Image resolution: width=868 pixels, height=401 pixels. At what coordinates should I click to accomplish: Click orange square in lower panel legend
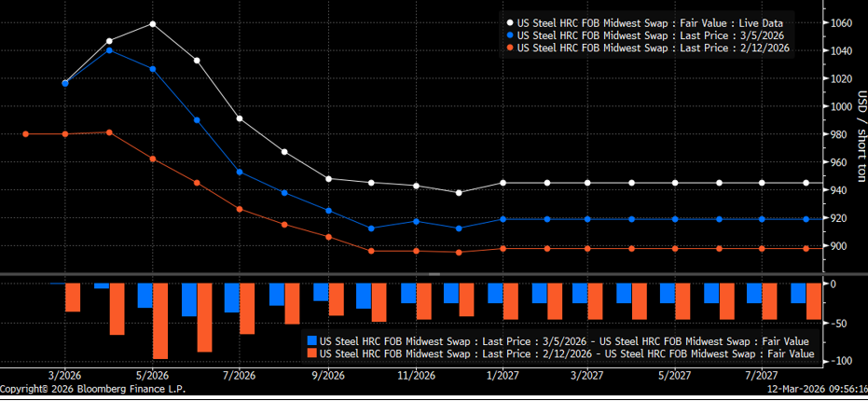[x=312, y=353]
